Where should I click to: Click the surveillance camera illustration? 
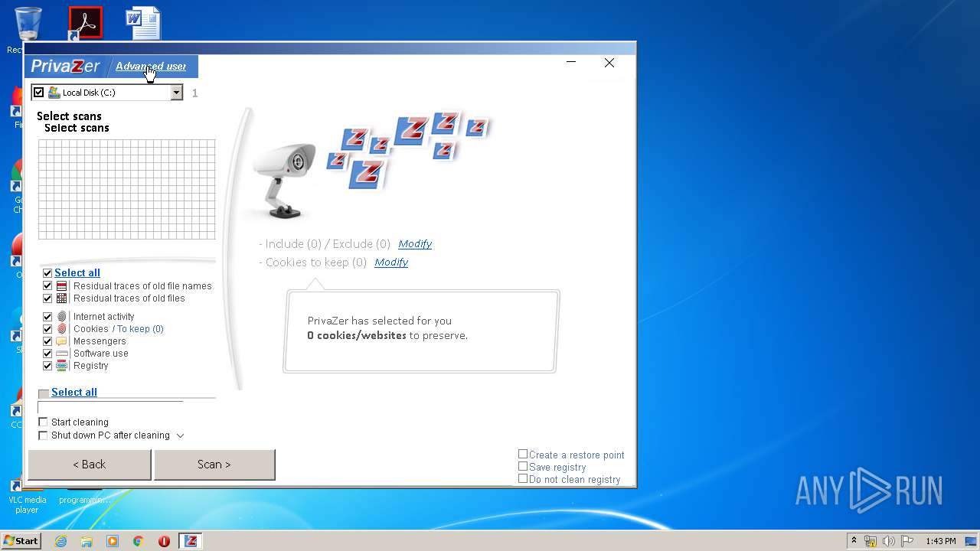point(285,181)
